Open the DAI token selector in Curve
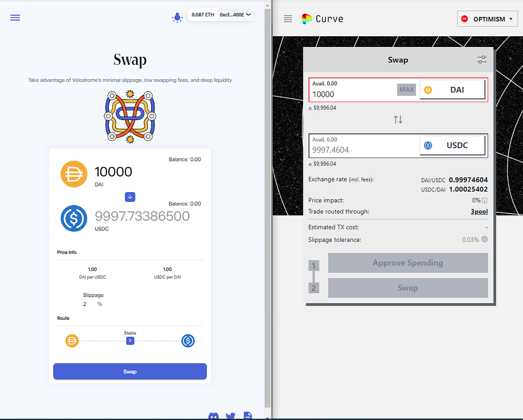523x420 pixels. pos(453,90)
